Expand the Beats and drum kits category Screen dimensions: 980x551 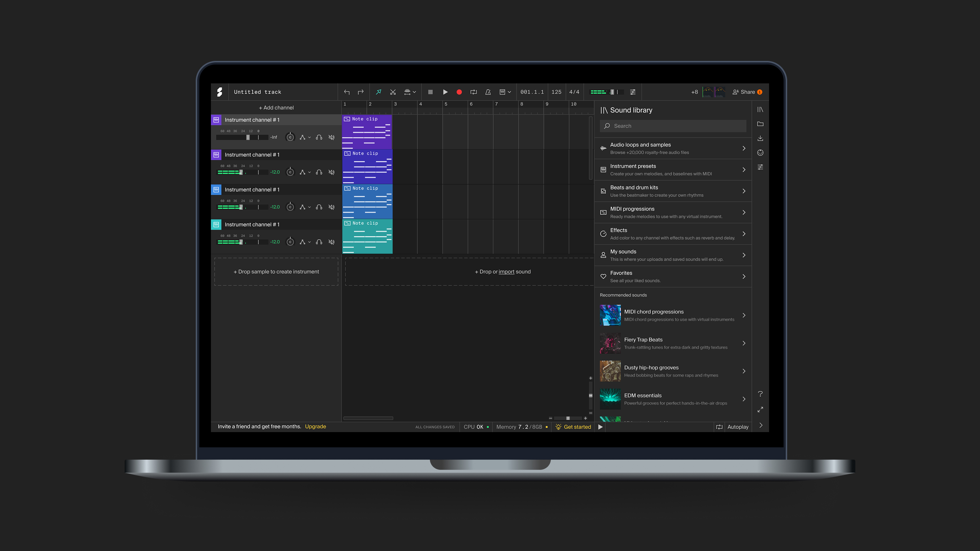[x=673, y=191]
